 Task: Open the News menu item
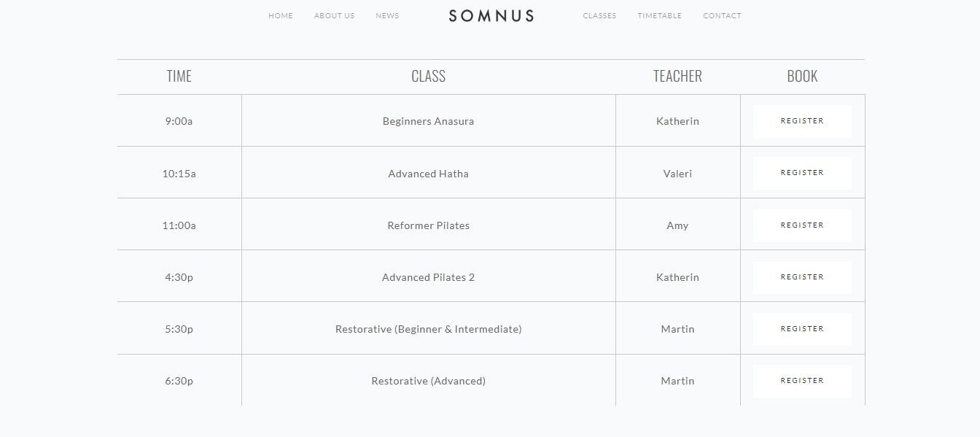[x=387, y=15]
